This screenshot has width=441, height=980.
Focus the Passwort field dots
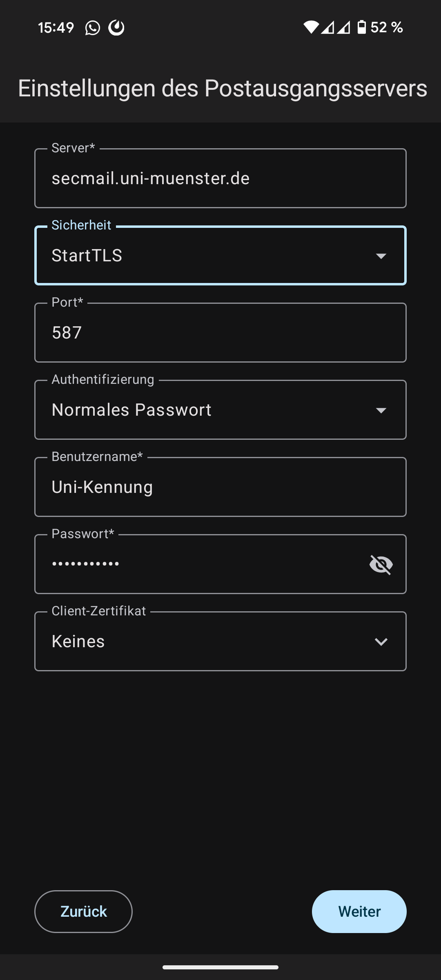pos(86,564)
